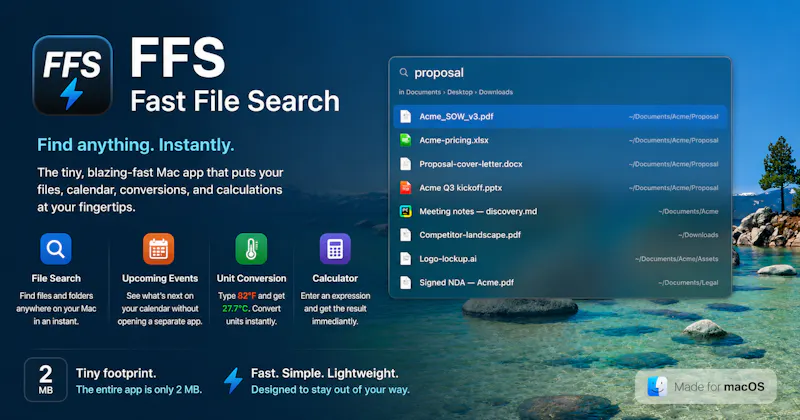Click the 'Downloads' scope in the search path
800x420 pixels.
[x=496, y=92]
